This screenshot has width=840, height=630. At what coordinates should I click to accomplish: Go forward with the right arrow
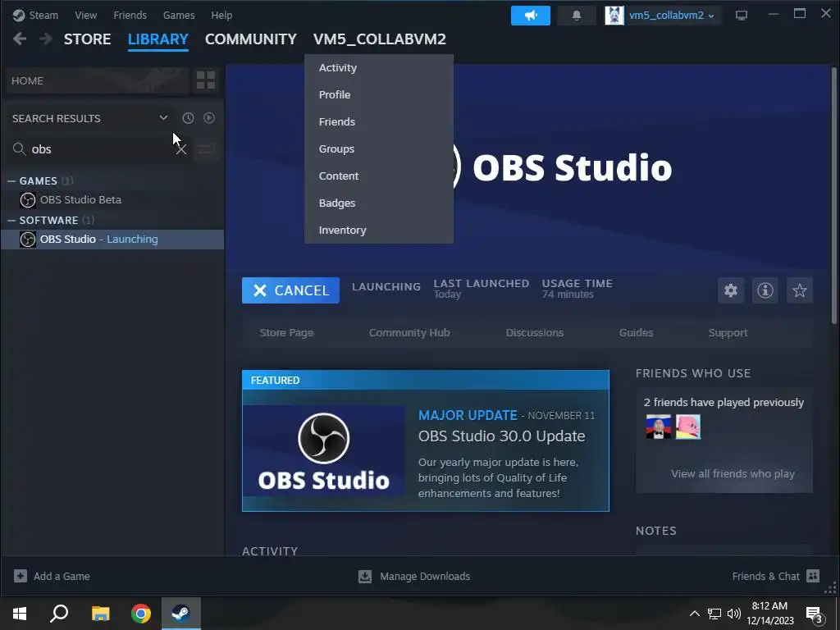coord(46,39)
